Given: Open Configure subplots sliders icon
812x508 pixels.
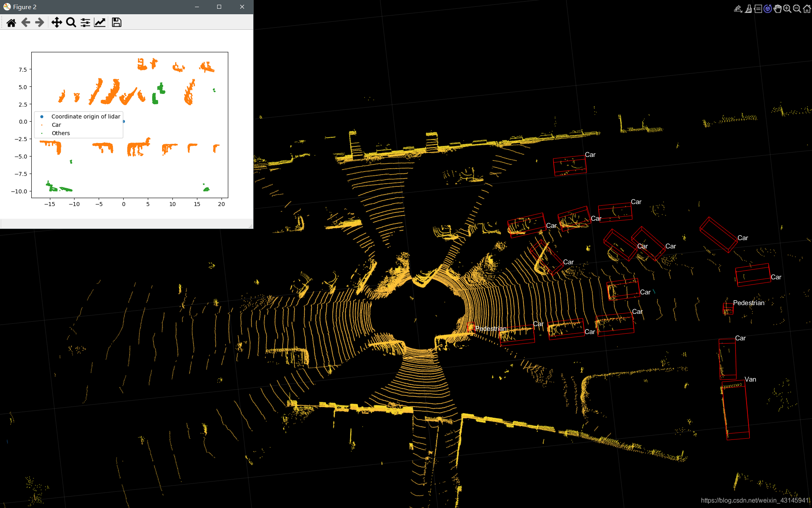Looking at the screenshot, I should coord(85,23).
